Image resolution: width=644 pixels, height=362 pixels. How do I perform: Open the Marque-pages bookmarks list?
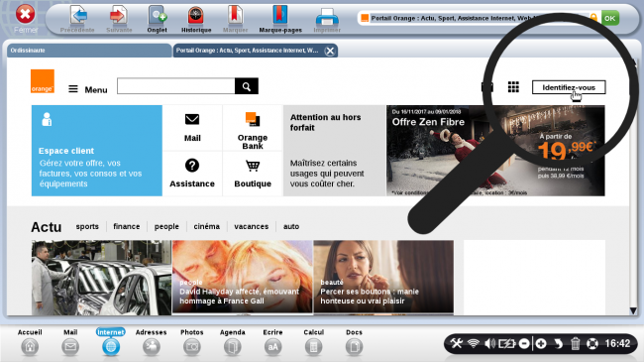tap(280, 19)
